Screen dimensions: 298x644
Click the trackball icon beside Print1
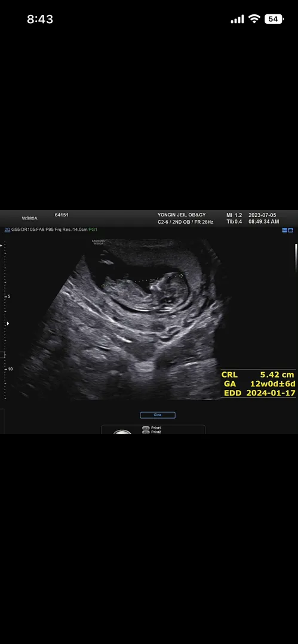point(122,432)
